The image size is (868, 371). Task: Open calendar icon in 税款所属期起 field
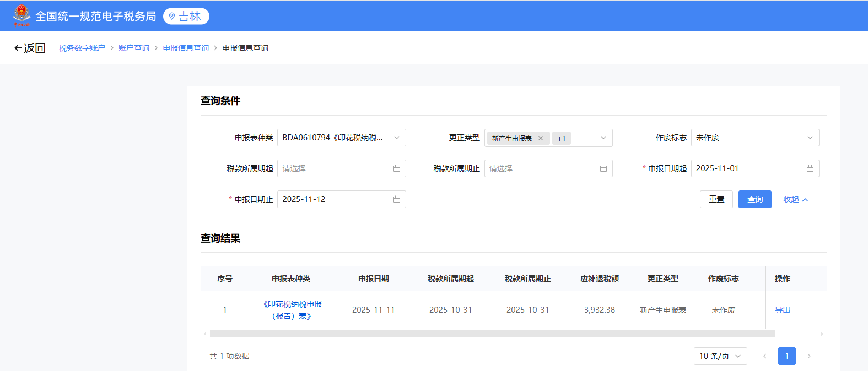point(397,168)
